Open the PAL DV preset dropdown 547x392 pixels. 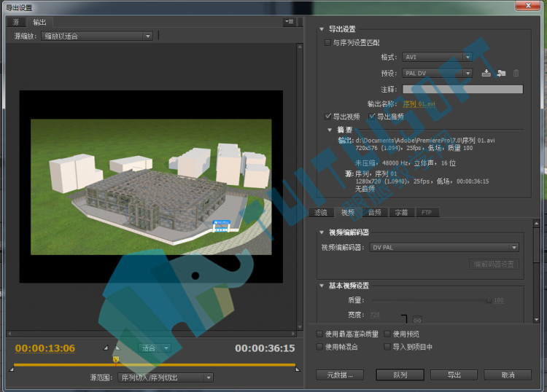pos(437,73)
